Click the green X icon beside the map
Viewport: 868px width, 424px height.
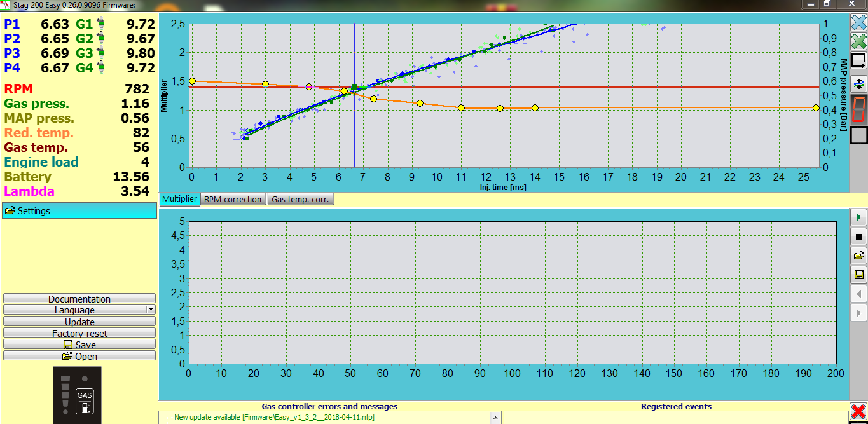click(858, 41)
